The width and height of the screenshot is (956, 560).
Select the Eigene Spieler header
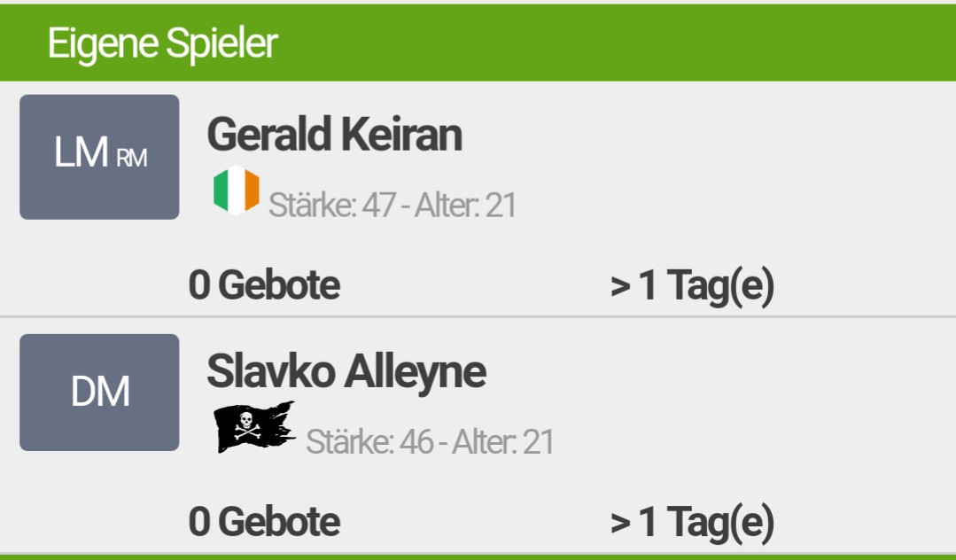(x=478, y=43)
